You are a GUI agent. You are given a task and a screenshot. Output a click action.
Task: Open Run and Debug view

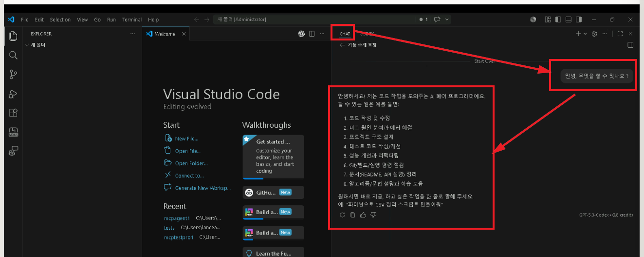tap(13, 94)
